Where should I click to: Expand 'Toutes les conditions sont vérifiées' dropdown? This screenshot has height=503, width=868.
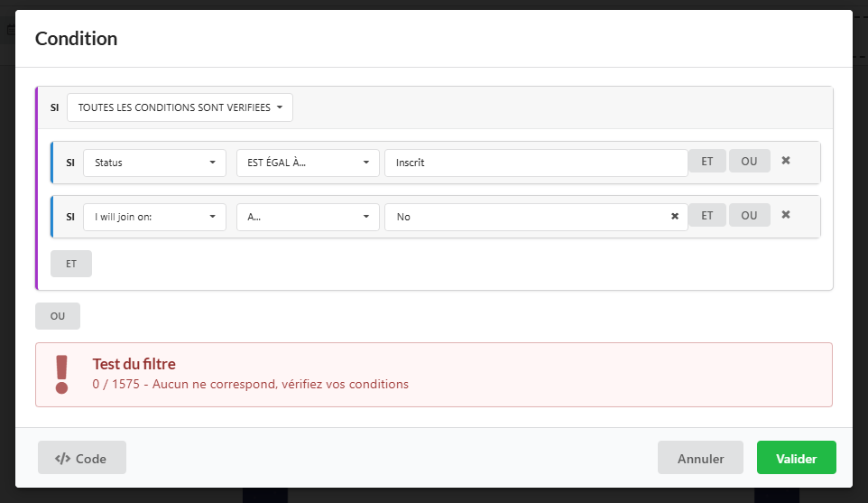180,107
